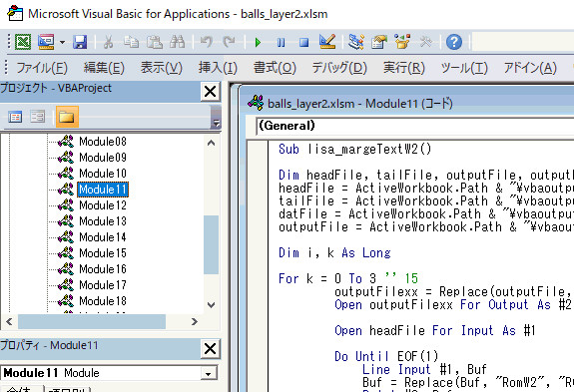Click View Object button in Project pane
Viewport: 574px width, 392px height.
point(38,117)
